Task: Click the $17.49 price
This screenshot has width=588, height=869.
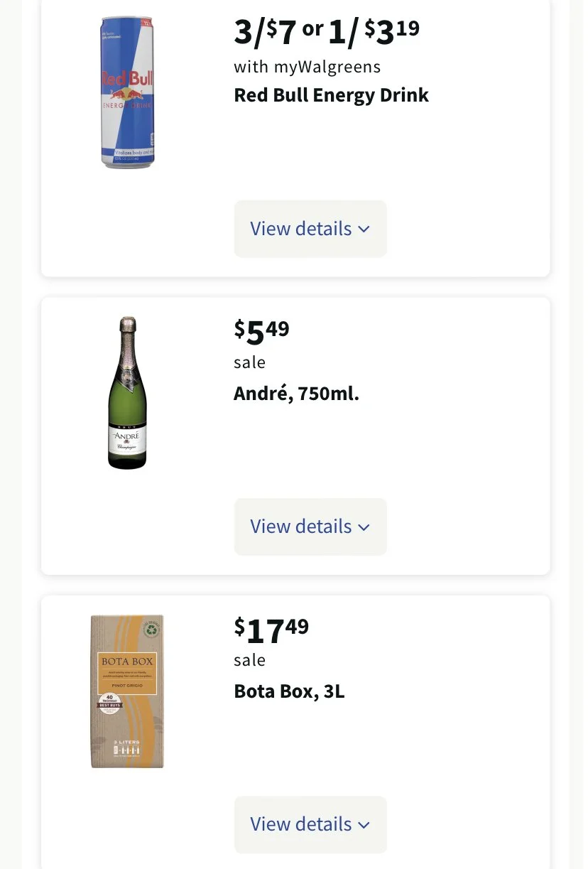Action: coord(271,629)
